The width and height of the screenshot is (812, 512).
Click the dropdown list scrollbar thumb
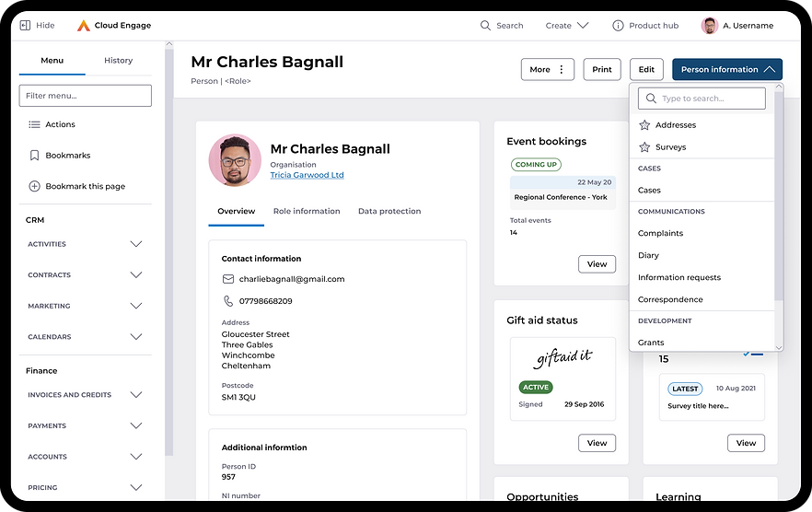coord(778,197)
